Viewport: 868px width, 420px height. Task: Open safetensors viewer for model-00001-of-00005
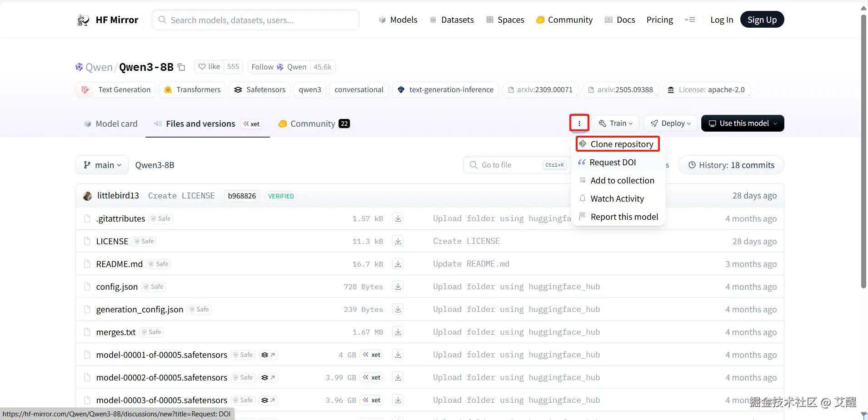click(268, 355)
